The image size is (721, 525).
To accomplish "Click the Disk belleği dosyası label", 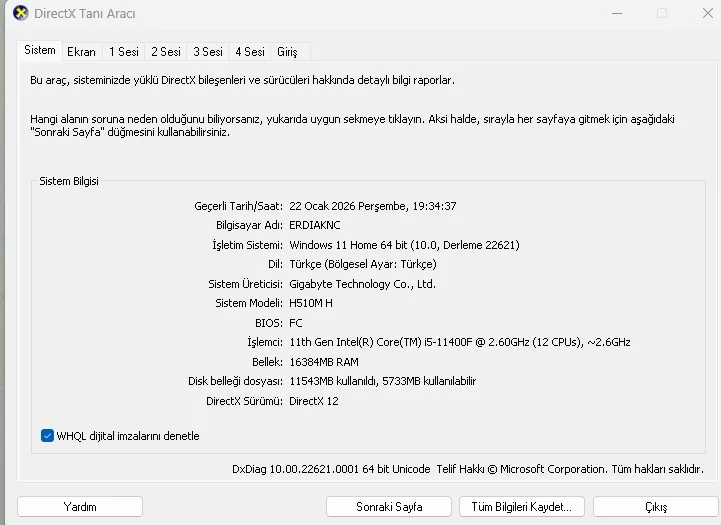I will 235,381.
